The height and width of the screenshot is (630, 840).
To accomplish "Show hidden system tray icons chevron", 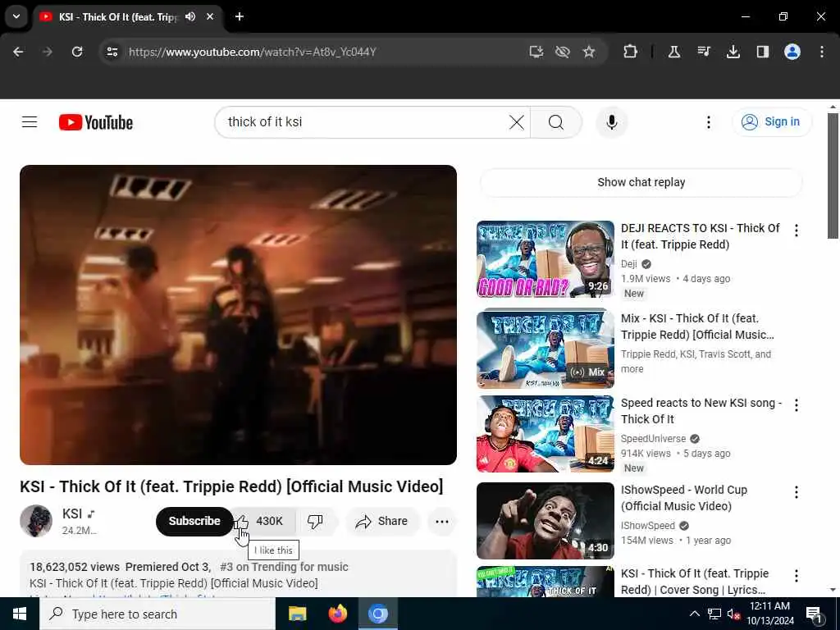I will pyautogui.click(x=694, y=614).
